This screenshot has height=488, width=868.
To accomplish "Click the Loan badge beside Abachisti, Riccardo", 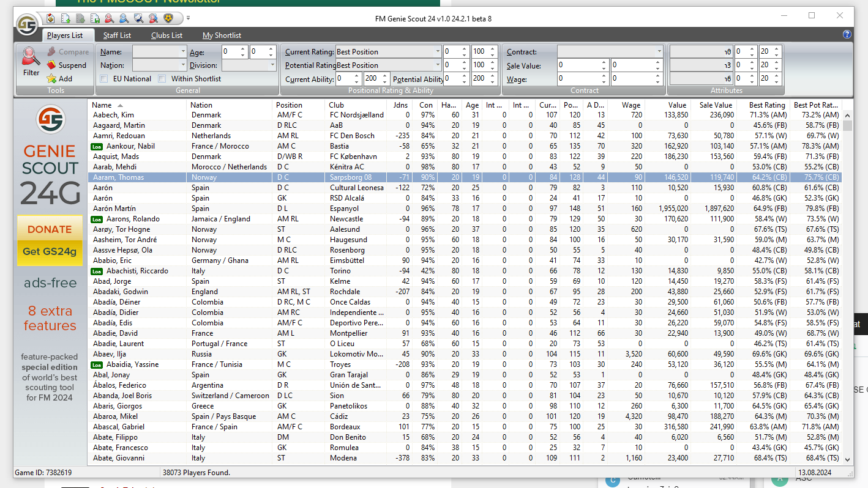I will 96,272.
